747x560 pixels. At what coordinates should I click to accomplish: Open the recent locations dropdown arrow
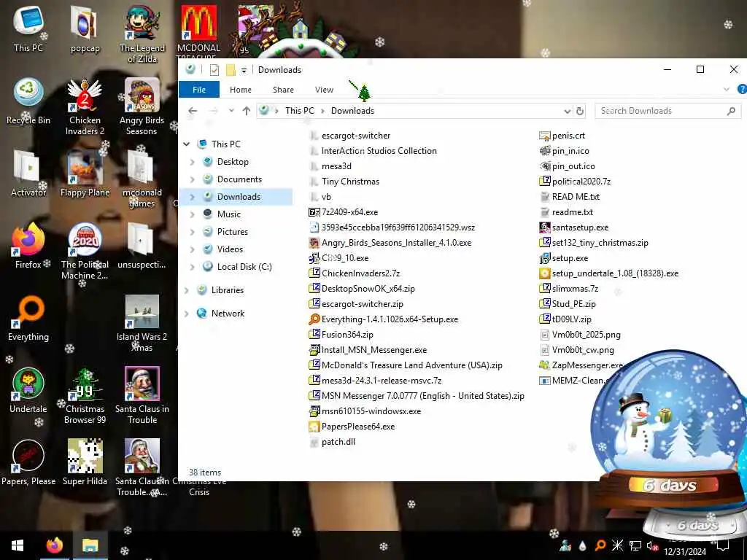click(x=231, y=111)
